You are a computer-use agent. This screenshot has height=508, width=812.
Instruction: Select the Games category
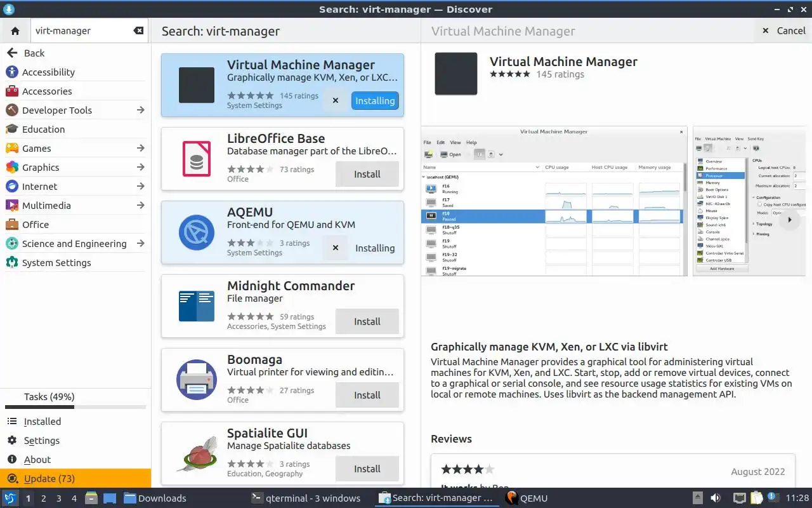click(75, 149)
